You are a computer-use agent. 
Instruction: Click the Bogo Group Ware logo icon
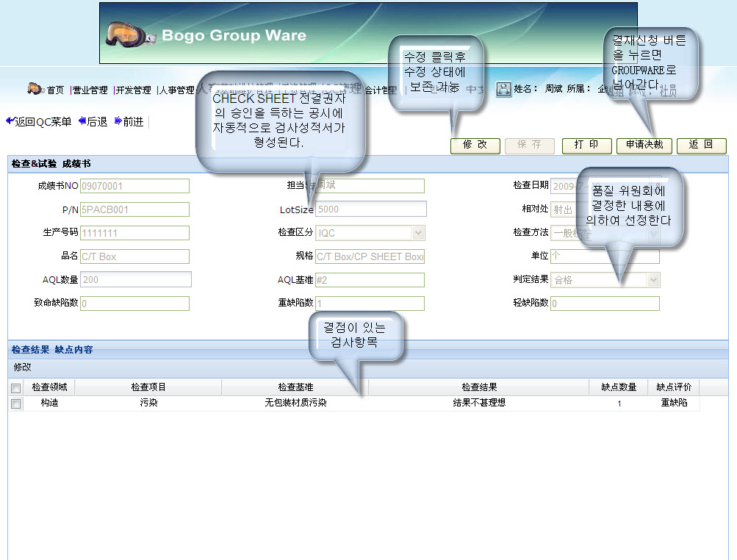pos(129,32)
